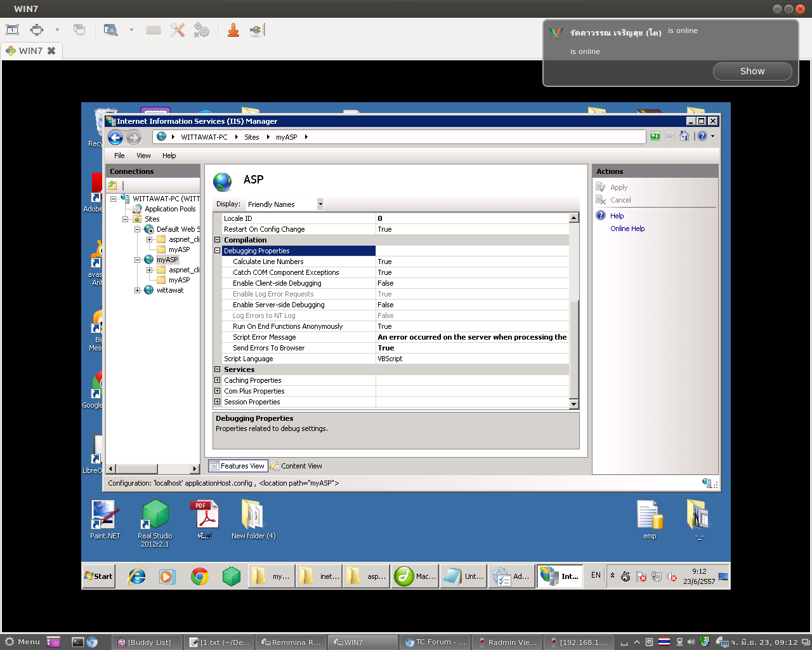Click the Windows Start button
The width and height of the screenshot is (812, 650).
tap(99, 576)
